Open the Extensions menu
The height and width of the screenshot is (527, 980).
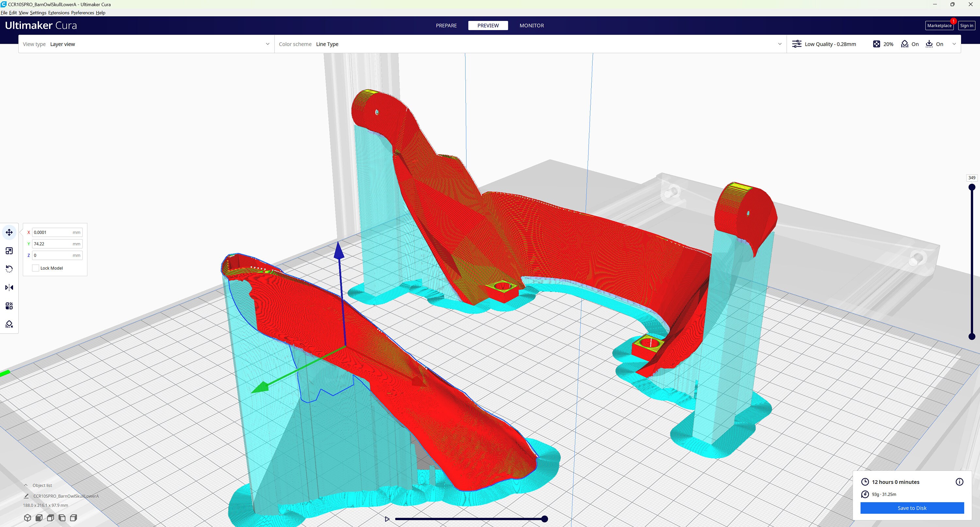coord(58,12)
